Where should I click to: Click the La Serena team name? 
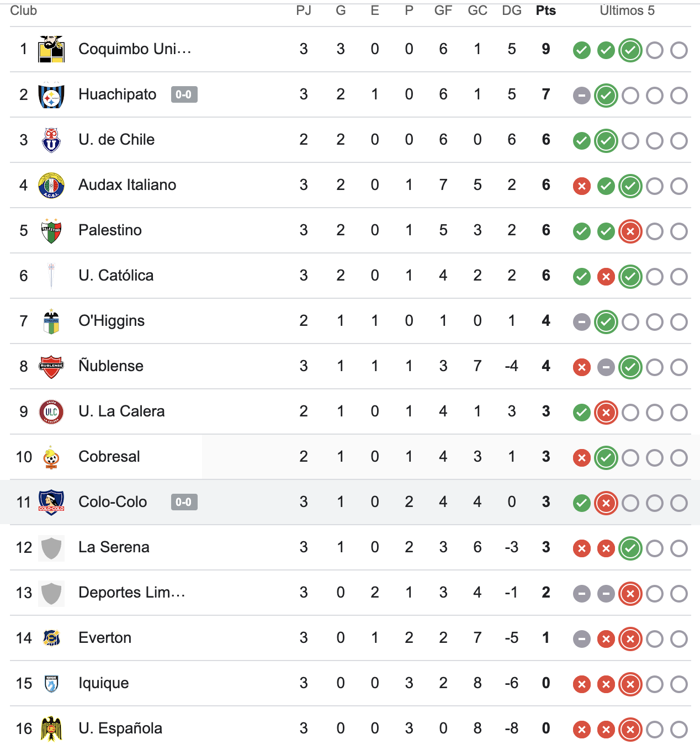pos(114,547)
